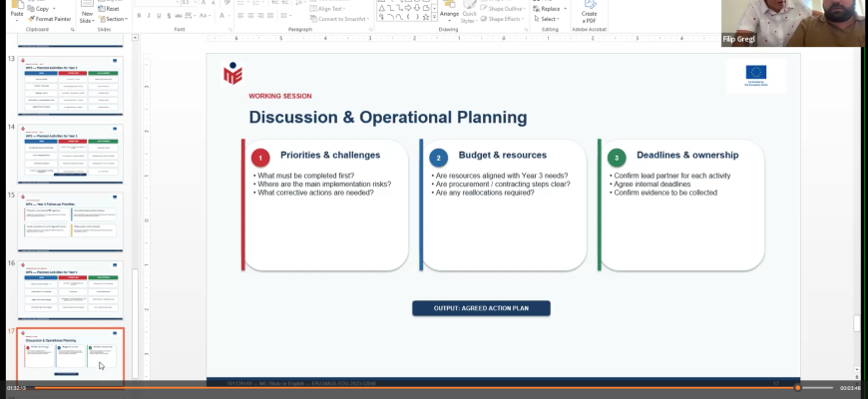Open the Font Color dropdown

tap(224, 16)
